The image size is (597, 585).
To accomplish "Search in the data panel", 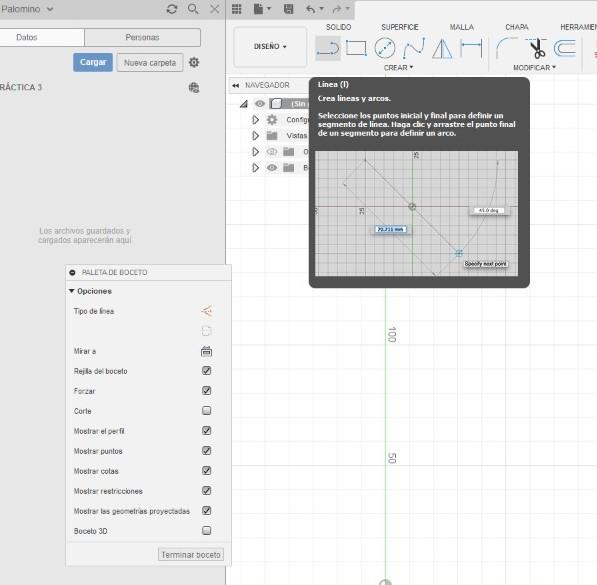I will pyautogui.click(x=193, y=9).
